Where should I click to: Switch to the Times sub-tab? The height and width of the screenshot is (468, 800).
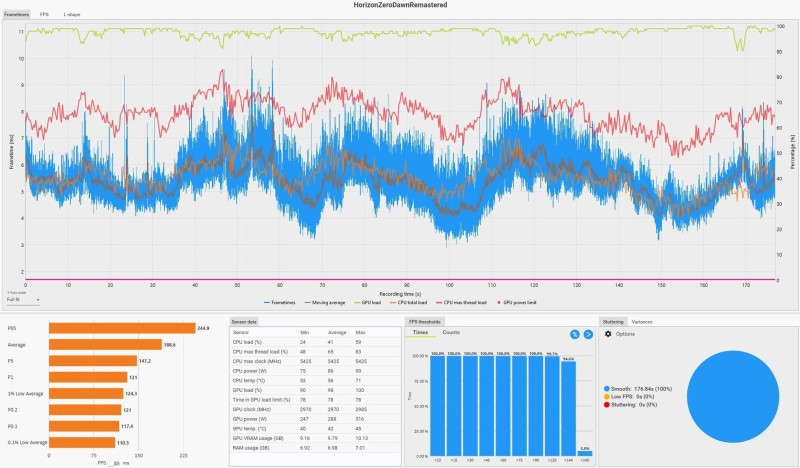420,333
